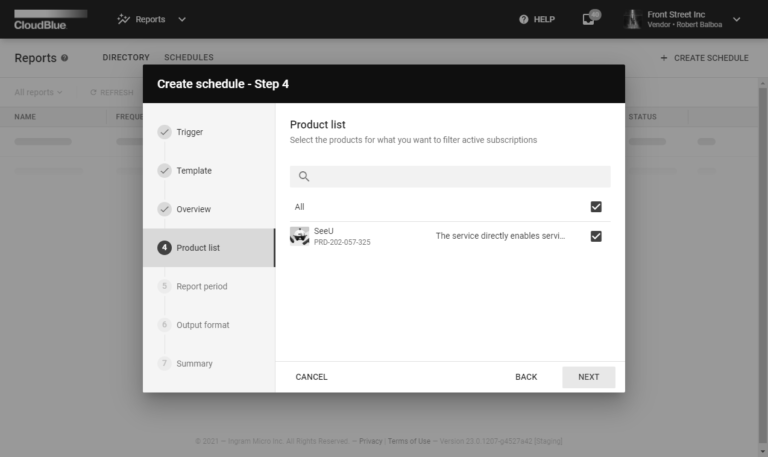This screenshot has width=768, height=457.
Task: Expand the Reports module dropdown chevron
Action: (182, 20)
